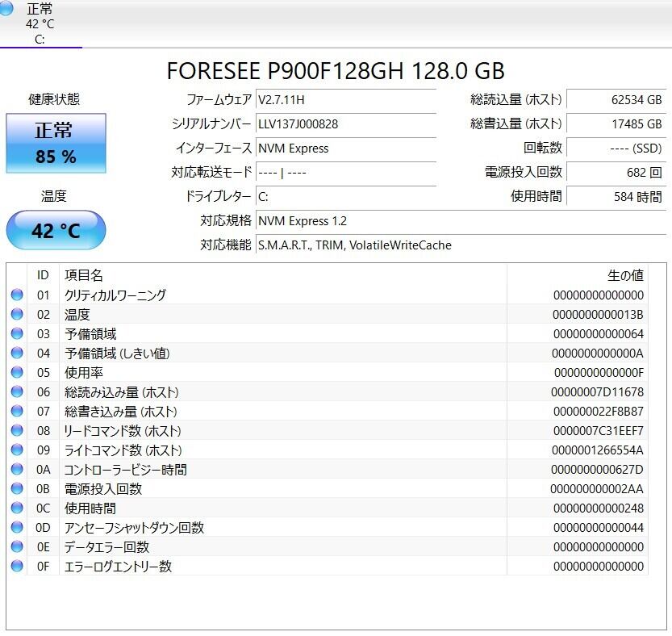Screen dimensions: 672x636
Task: Select the status icon of 使用率 row
Action: coord(17,373)
